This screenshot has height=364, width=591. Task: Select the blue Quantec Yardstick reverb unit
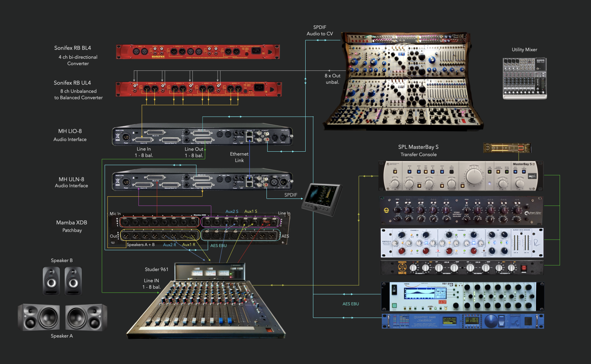point(462,321)
